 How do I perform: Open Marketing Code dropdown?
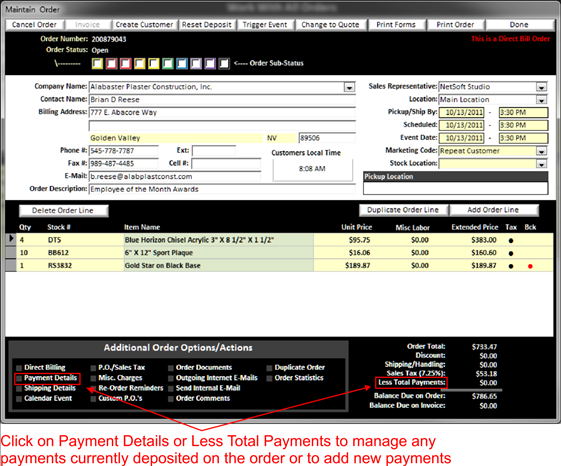tap(541, 151)
